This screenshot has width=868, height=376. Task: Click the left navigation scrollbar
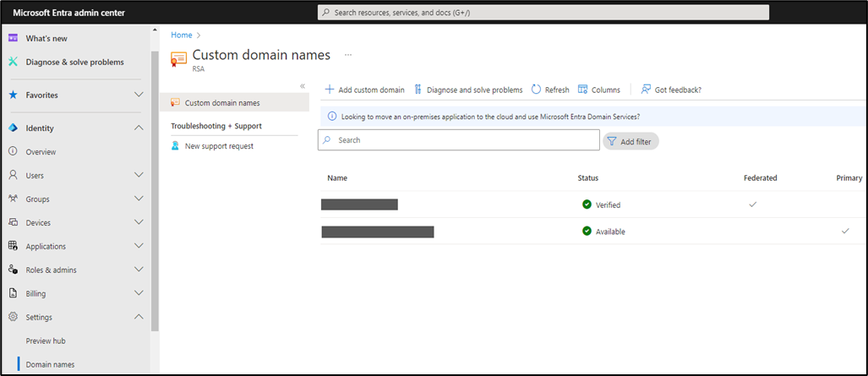click(x=154, y=186)
